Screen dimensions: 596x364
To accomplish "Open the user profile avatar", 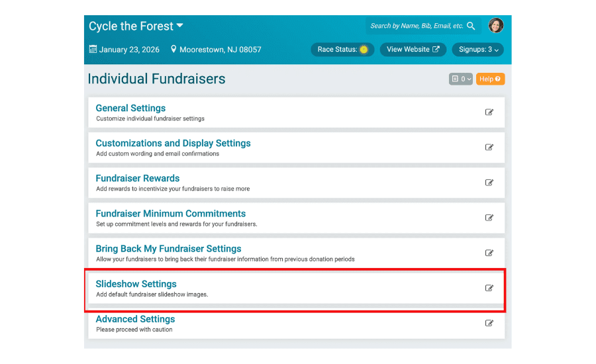I will coord(495,25).
